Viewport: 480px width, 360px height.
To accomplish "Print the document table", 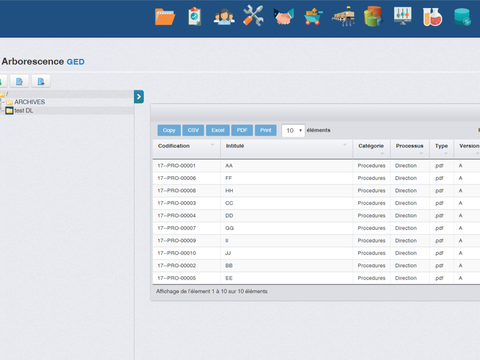I will pos(266,130).
